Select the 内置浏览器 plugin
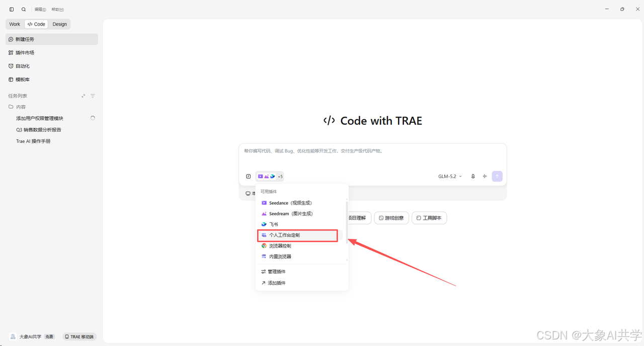The image size is (644, 346). click(x=301, y=256)
